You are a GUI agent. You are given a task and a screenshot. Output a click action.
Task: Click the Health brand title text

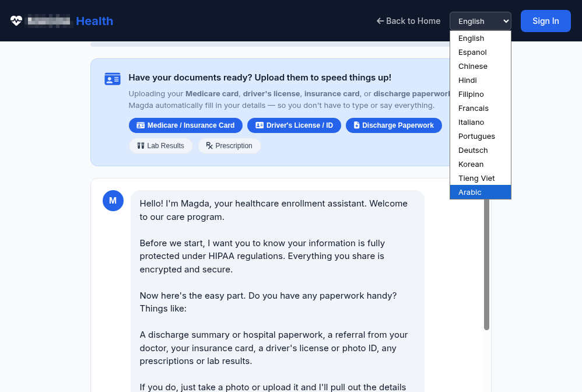pyautogui.click(x=94, y=21)
